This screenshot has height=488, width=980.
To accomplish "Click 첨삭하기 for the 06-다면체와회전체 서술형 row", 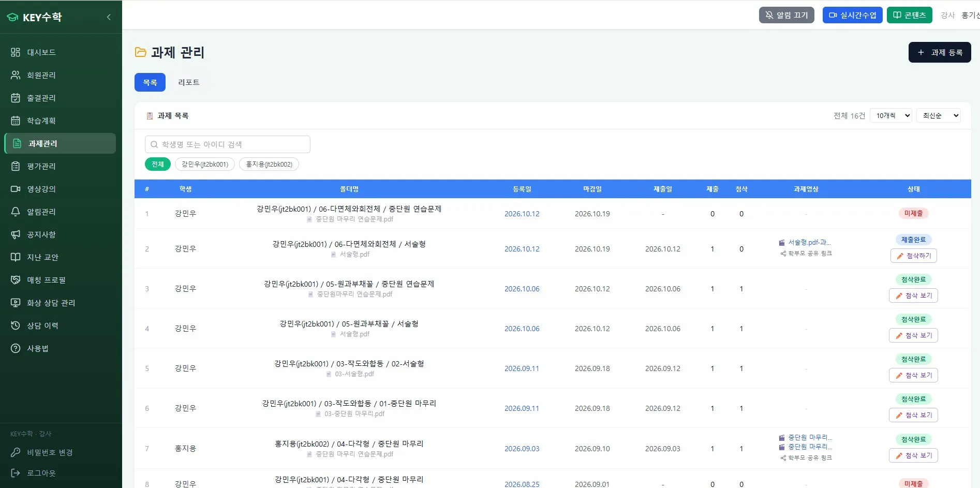I will (914, 256).
